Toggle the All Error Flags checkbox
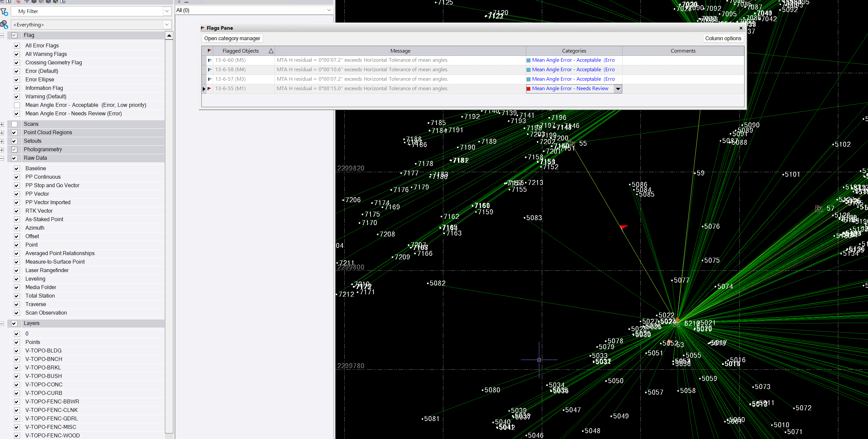The image size is (868, 439). pyautogui.click(x=17, y=45)
